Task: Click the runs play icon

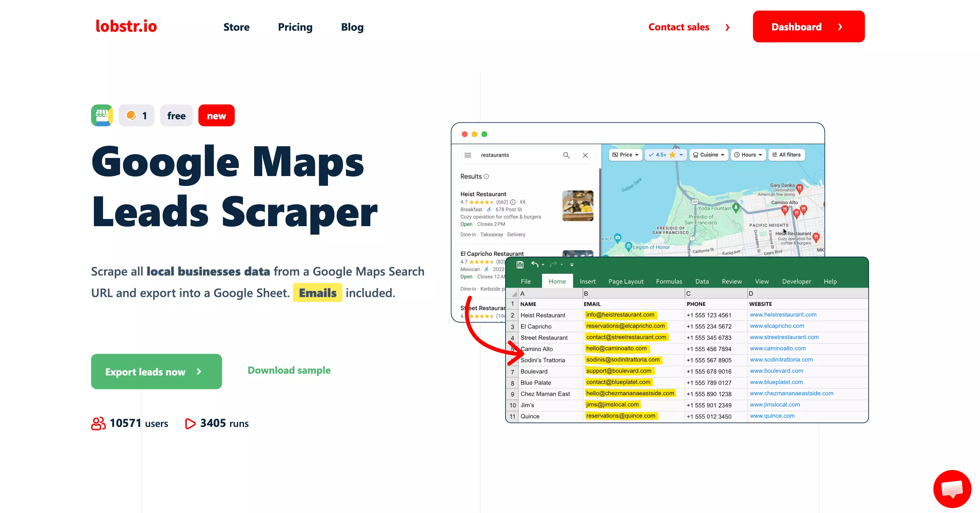Action: pyautogui.click(x=190, y=424)
